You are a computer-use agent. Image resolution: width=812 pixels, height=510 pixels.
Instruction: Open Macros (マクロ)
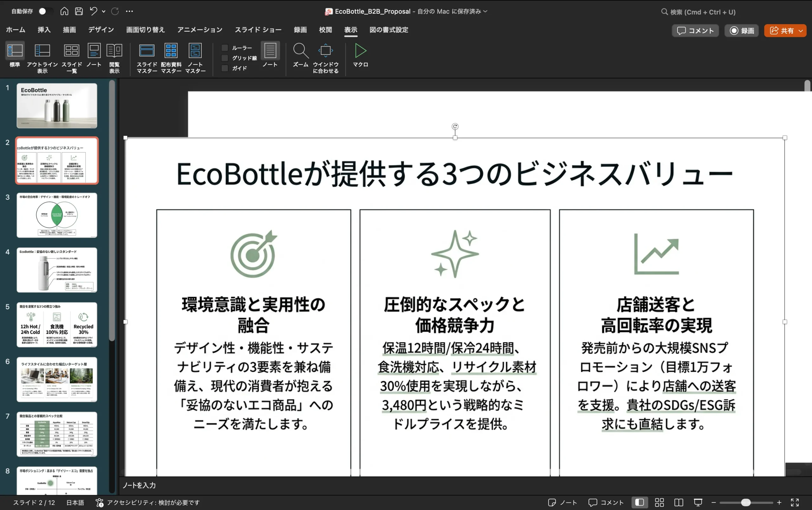coord(360,55)
